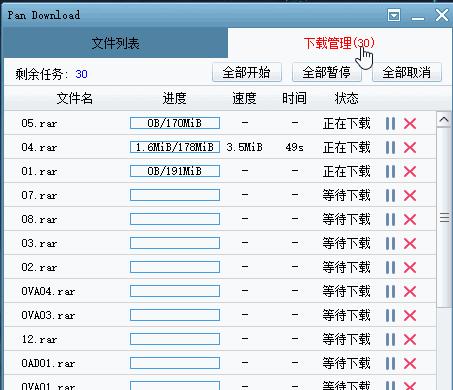Cancel the 05.rar download

410,124
